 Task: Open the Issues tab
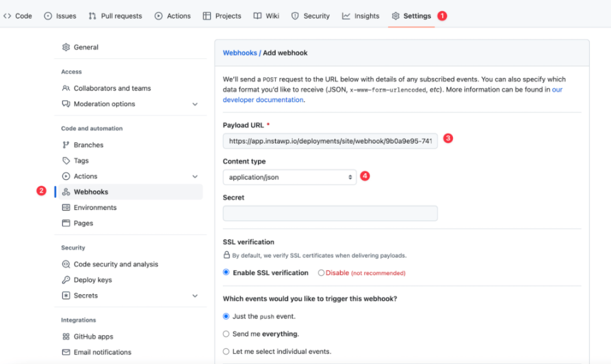coord(60,16)
